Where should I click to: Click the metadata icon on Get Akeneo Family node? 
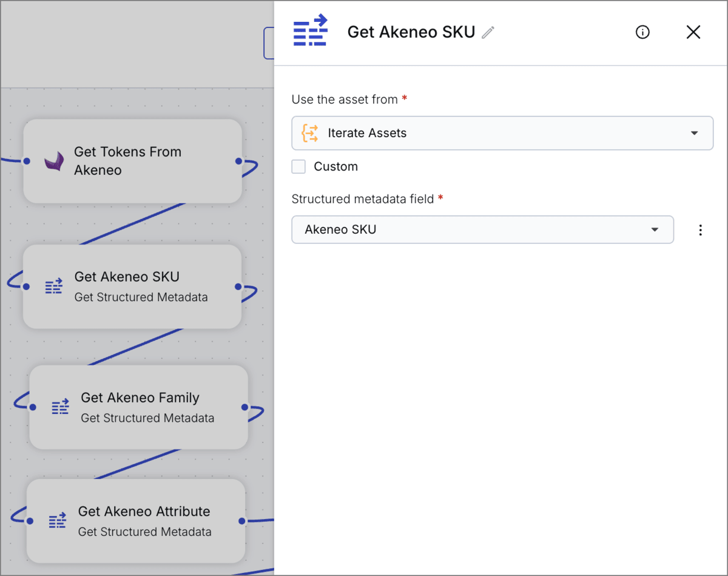[60, 407]
